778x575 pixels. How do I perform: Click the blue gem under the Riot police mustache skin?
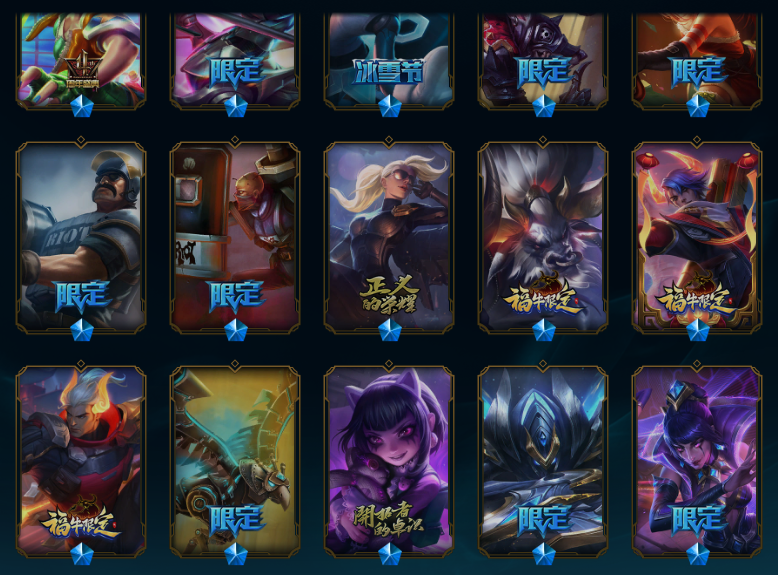click(x=81, y=330)
